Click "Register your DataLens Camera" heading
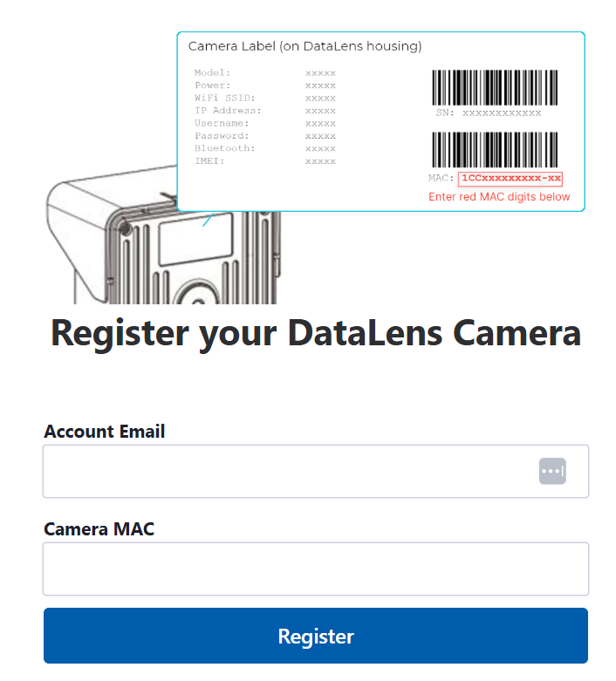 315,333
